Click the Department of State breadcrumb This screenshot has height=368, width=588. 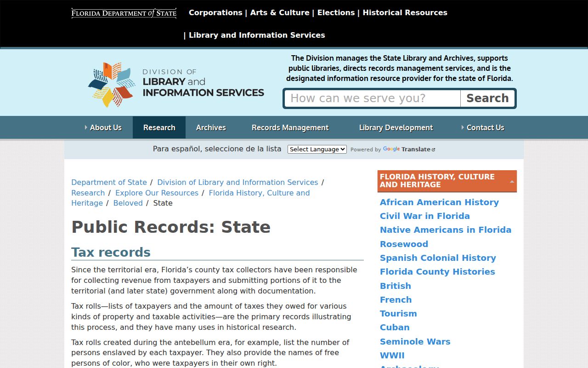(109, 182)
